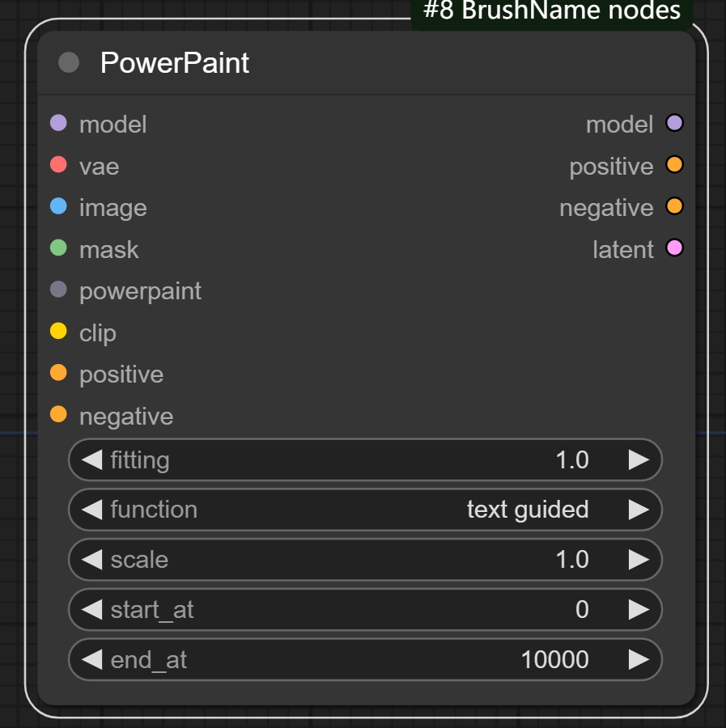Click the model input socket dot
The height and width of the screenshot is (728, 726).
coord(58,124)
